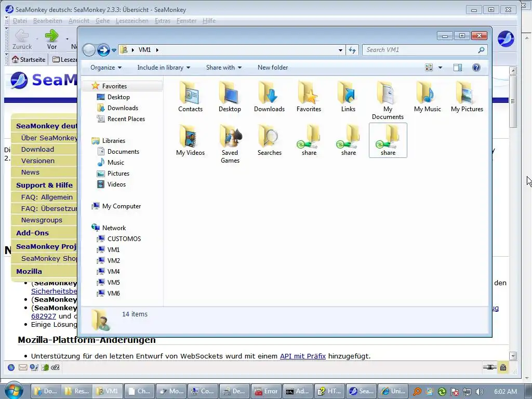The image size is (532, 399).
Task: Open the Links folder
Action: coord(348,97)
